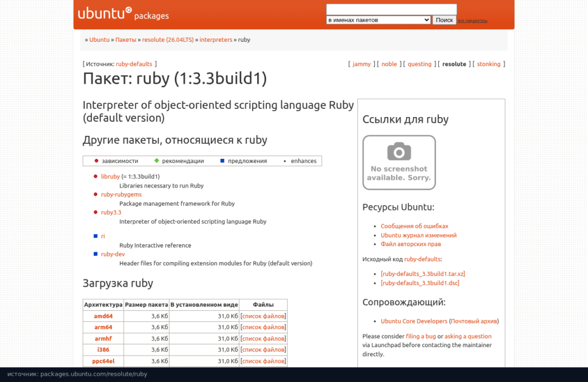This screenshot has width=588, height=382.
Task: Download the amd64 architecture package
Action: [x=103, y=316]
